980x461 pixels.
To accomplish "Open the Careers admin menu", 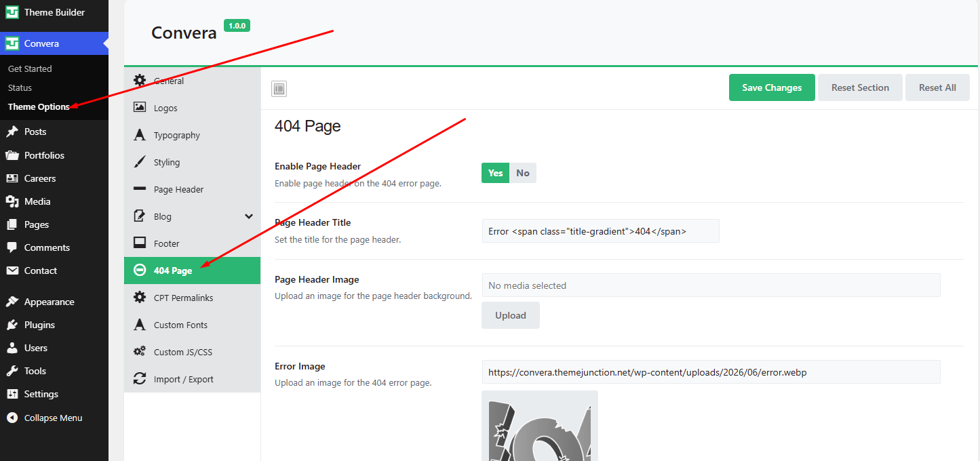I will point(54,178).
